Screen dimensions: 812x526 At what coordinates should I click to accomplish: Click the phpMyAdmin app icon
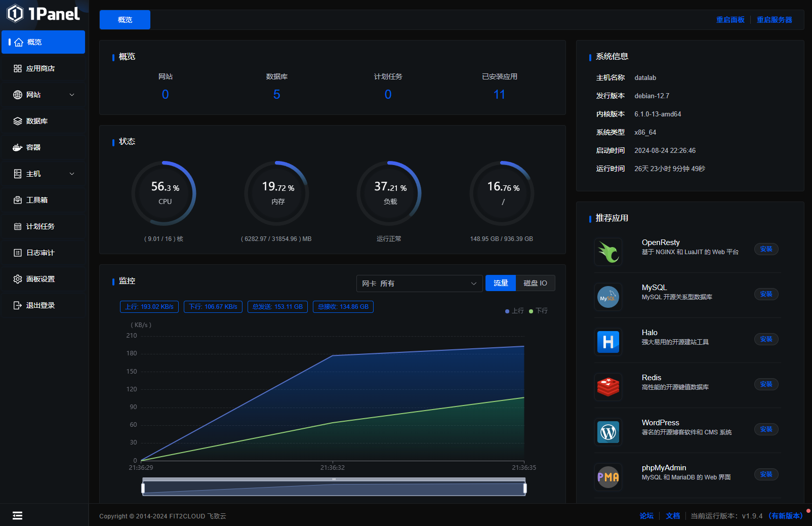(x=608, y=477)
